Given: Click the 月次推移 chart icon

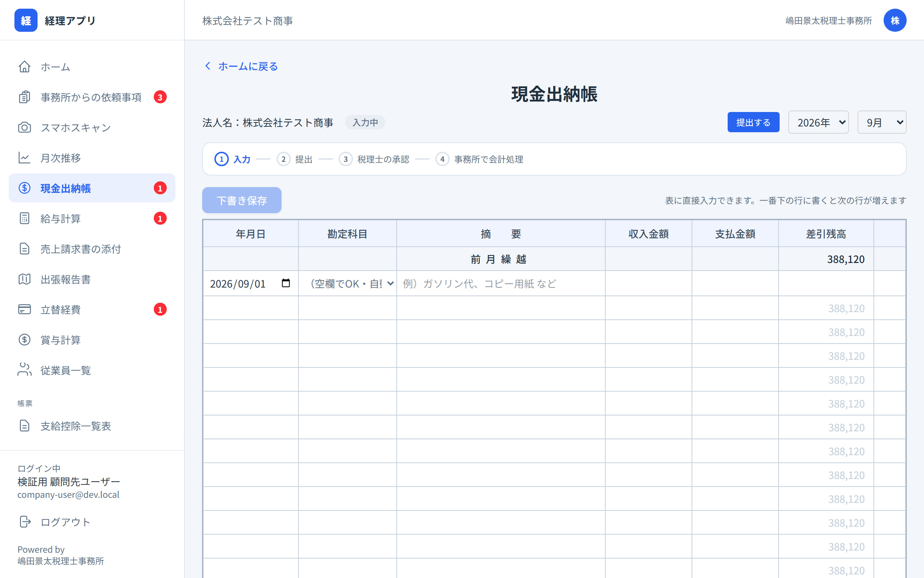Looking at the screenshot, I should click(x=25, y=158).
